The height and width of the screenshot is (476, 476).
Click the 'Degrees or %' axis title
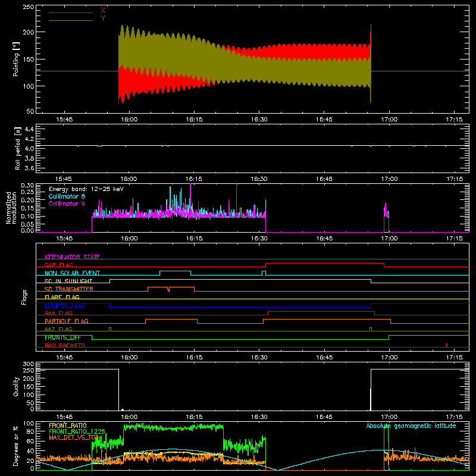16,446
